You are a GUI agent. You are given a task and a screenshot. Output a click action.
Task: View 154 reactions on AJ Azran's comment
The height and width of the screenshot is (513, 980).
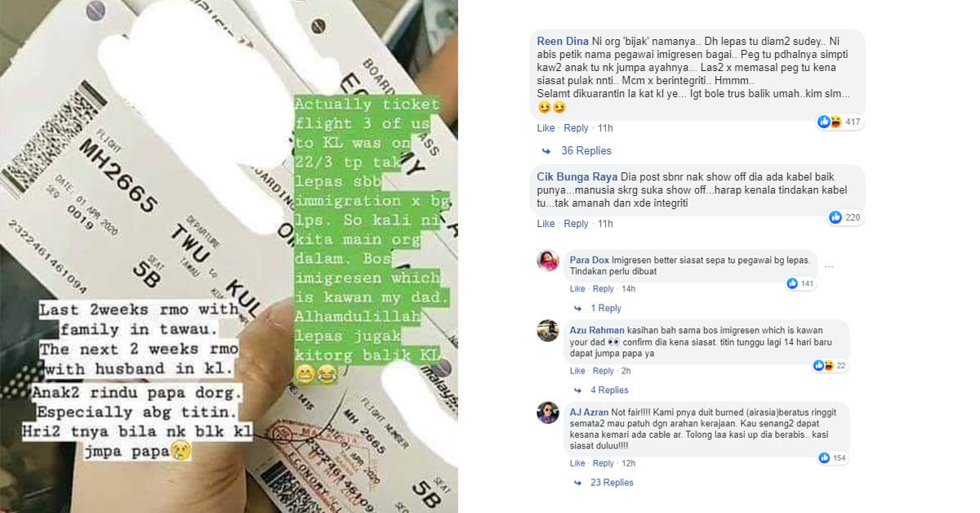(x=833, y=457)
